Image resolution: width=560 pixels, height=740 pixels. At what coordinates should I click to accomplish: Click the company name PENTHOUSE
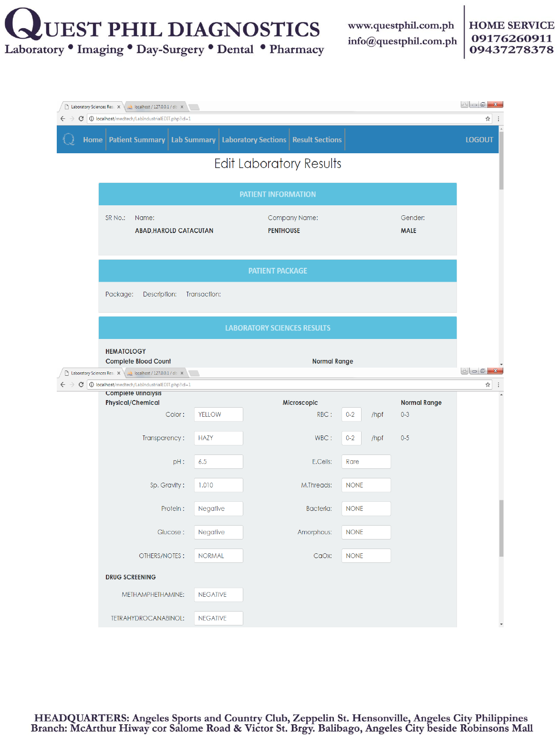point(284,231)
